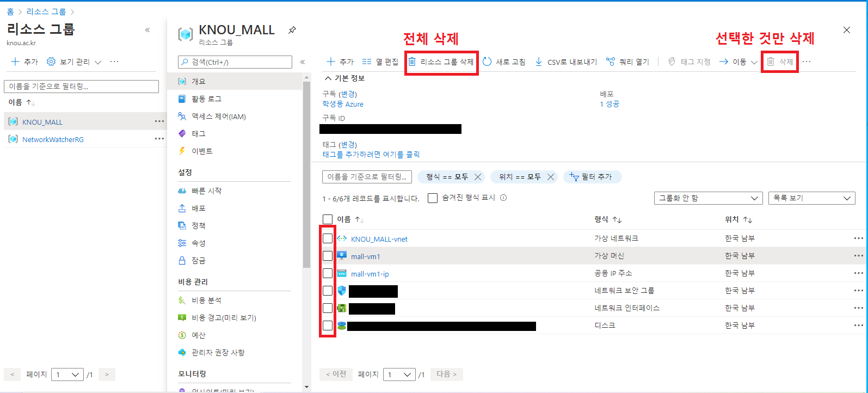
Task: Click the 새로 고침 refresh button
Action: [504, 62]
